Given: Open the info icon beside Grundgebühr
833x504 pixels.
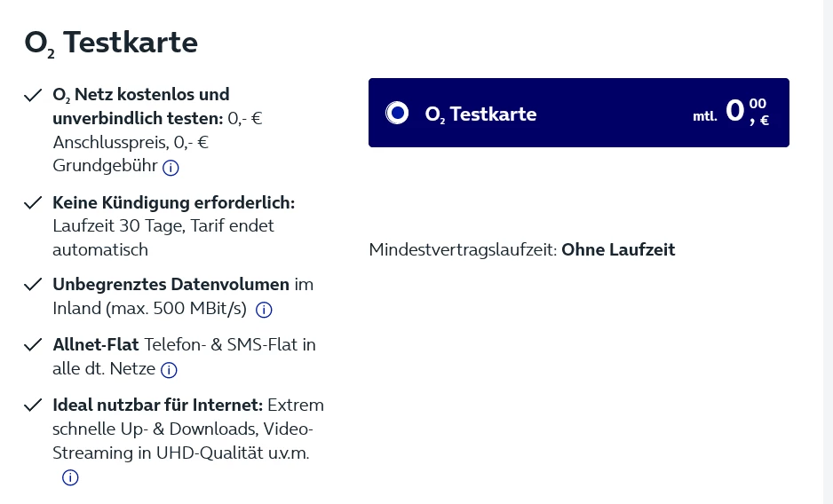Looking at the screenshot, I should click(171, 168).
